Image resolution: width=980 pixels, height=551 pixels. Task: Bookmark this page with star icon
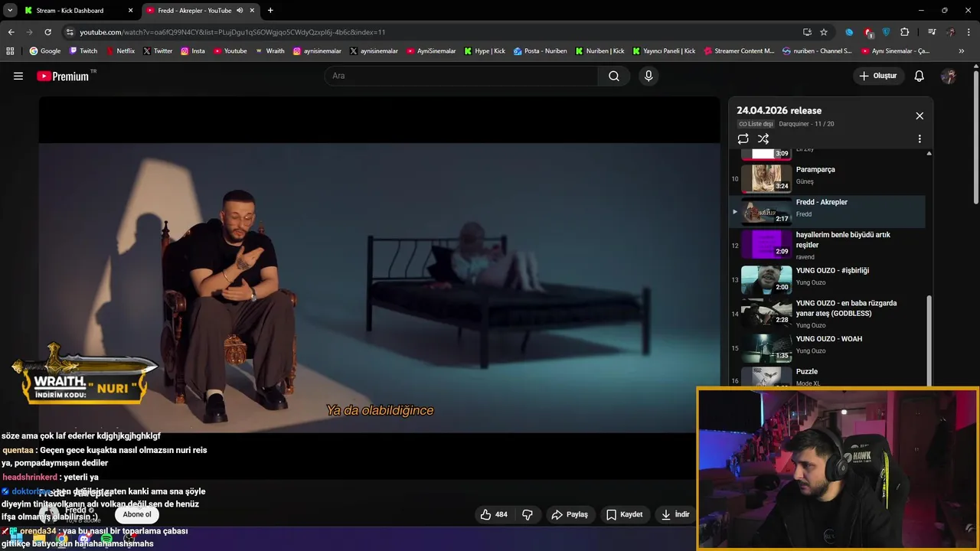click(x=824, y=32)
